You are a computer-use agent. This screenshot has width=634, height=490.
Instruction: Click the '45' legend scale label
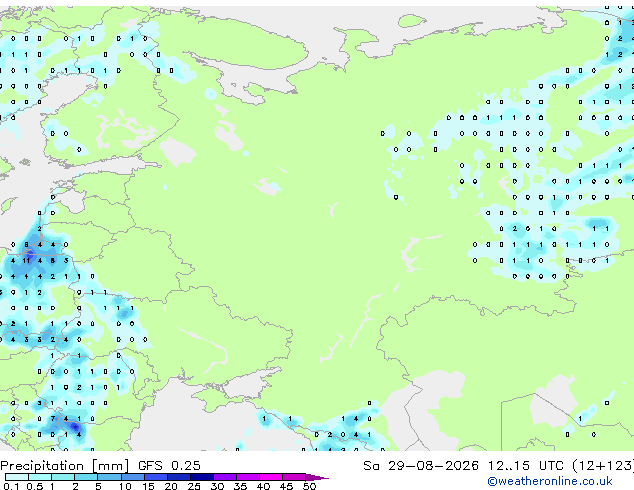click(x=286, y=486)
